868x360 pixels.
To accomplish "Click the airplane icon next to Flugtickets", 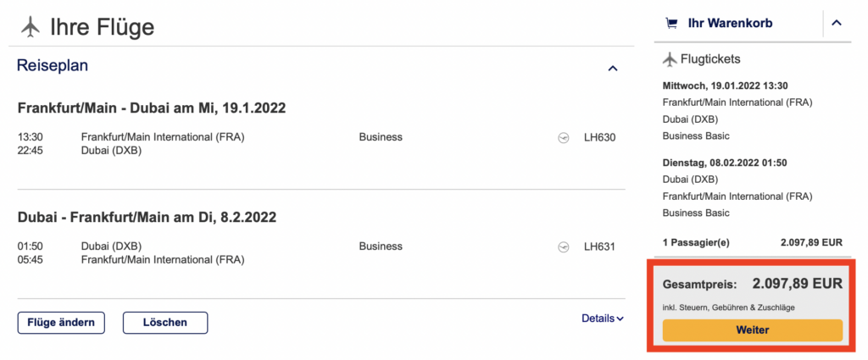I will pos(670,59).
